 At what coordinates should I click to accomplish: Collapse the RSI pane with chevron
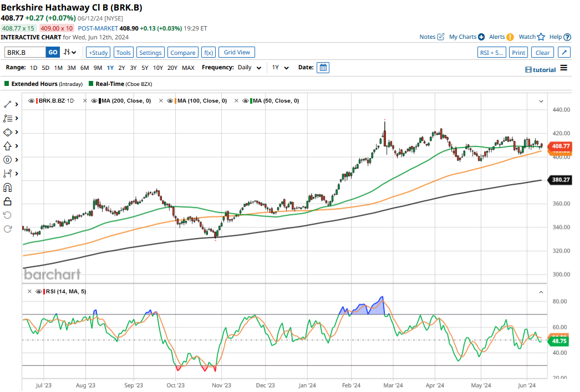click(541, 292)
